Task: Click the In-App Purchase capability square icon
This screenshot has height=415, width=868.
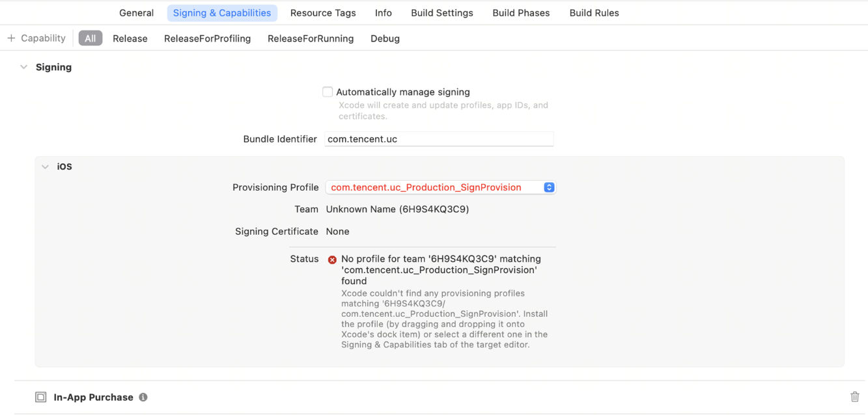Action: pos(40,397)
